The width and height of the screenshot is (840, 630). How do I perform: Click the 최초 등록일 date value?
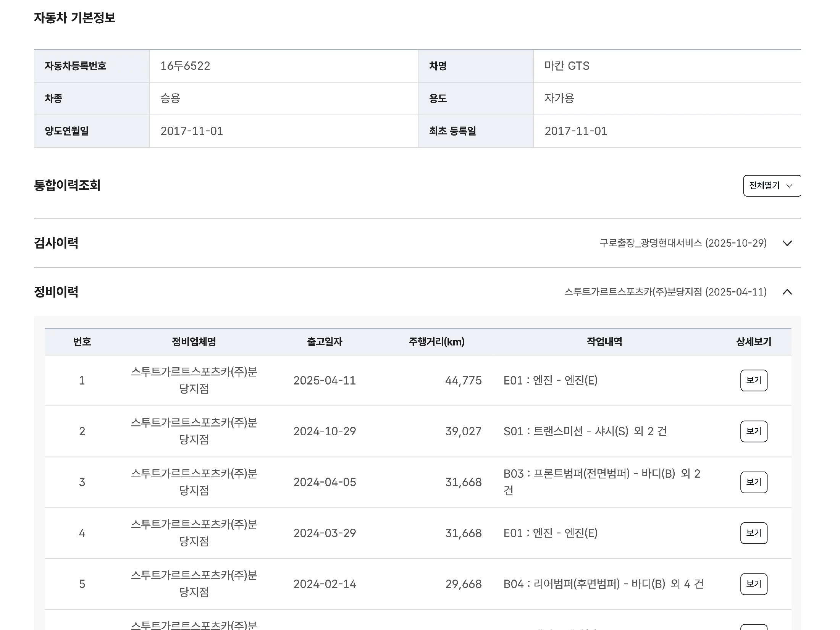[x=575, y=131]
